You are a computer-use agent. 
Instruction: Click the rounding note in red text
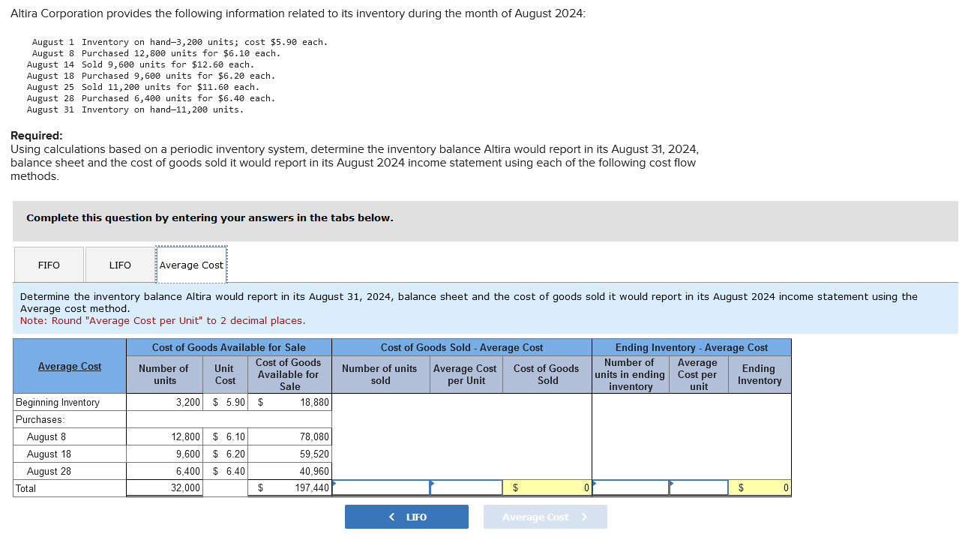pyautogui.click(x=163, y=321)
